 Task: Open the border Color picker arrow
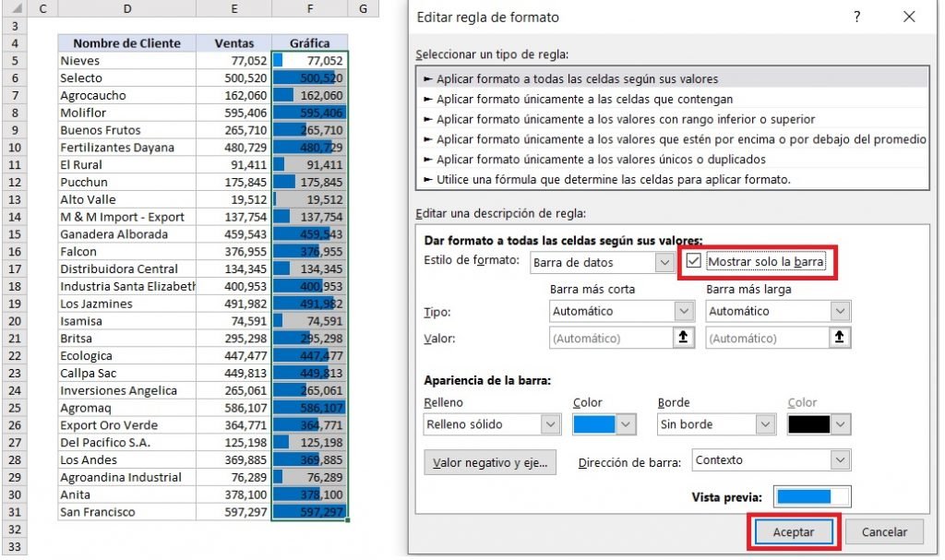pos(841,423)
